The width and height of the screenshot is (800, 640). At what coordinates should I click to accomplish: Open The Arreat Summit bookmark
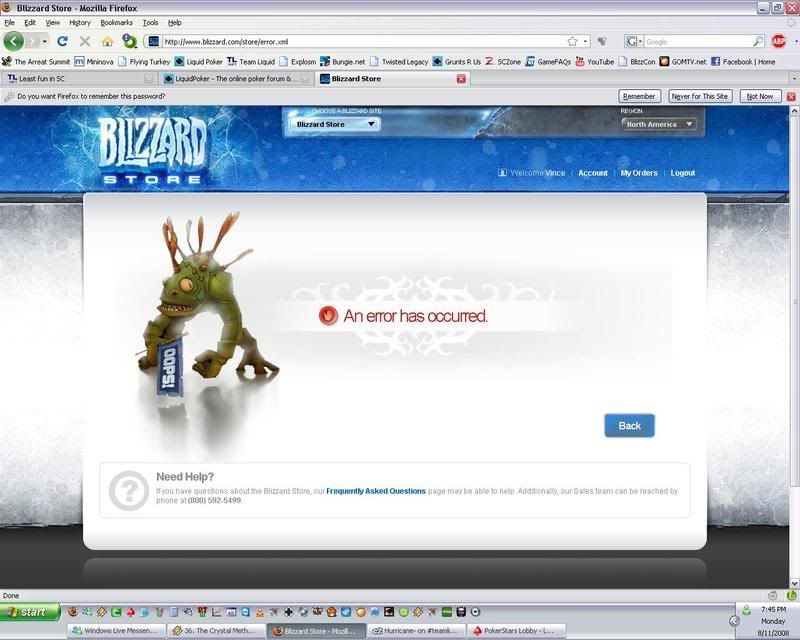tap(36, 62)
